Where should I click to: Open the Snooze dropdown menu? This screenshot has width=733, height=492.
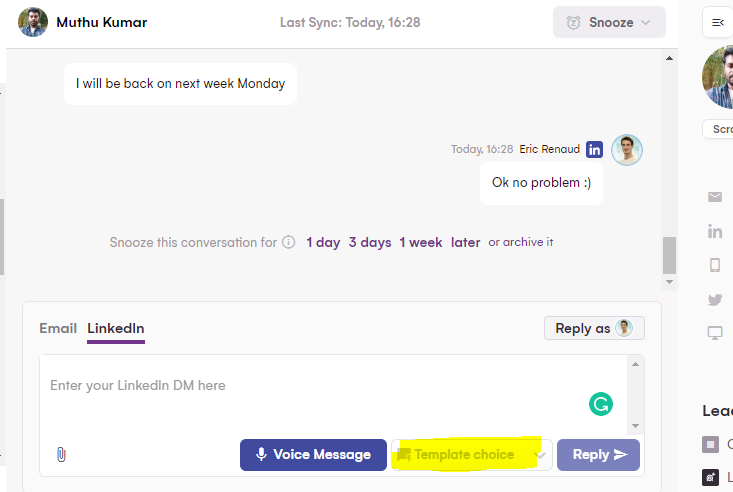pyautogui.click(x=609, y=22)
